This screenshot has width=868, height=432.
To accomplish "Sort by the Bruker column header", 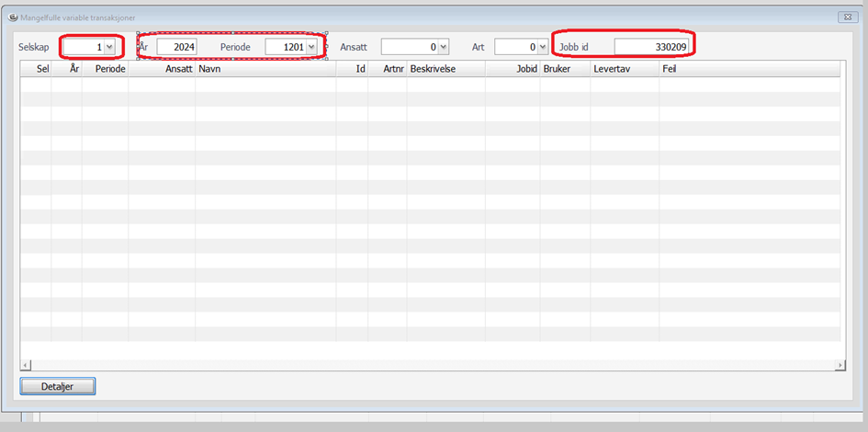I will [565, 69].
